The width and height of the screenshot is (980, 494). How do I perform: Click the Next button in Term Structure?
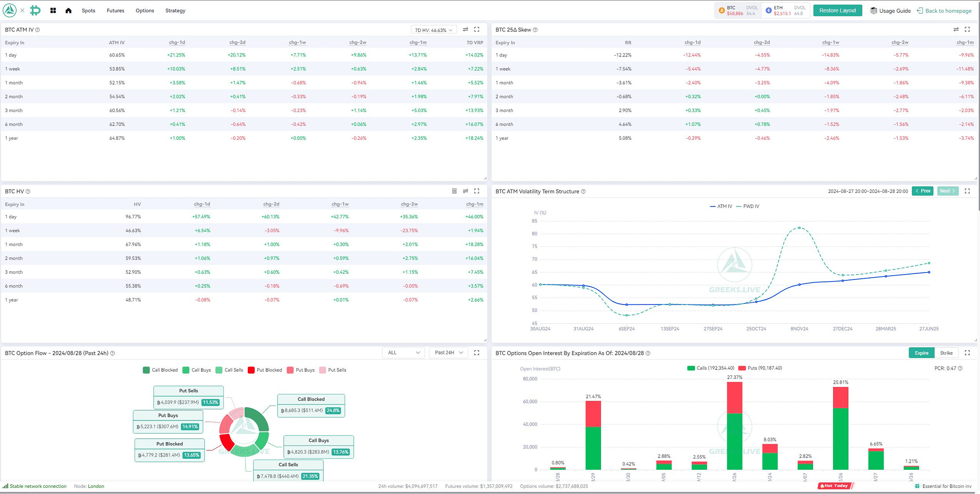[948, 191]
